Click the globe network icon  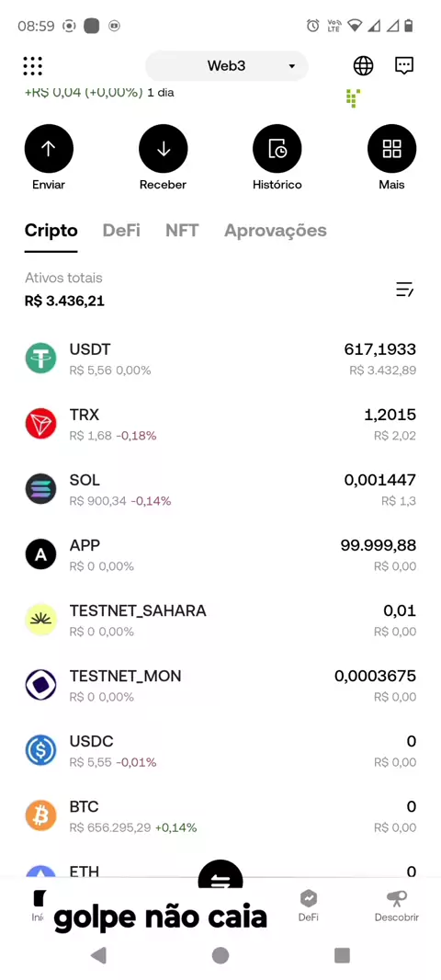click(363, 65)
